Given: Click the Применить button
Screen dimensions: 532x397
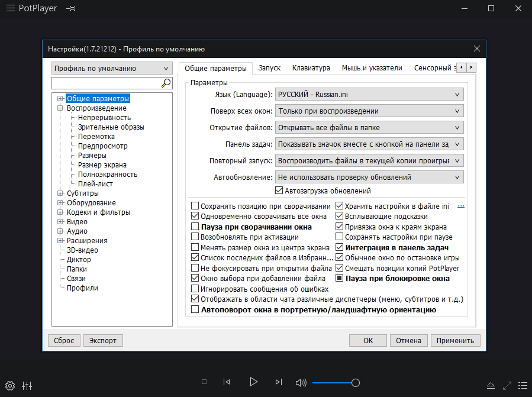Looking at the screenshot, I should (x=455, y=340).
